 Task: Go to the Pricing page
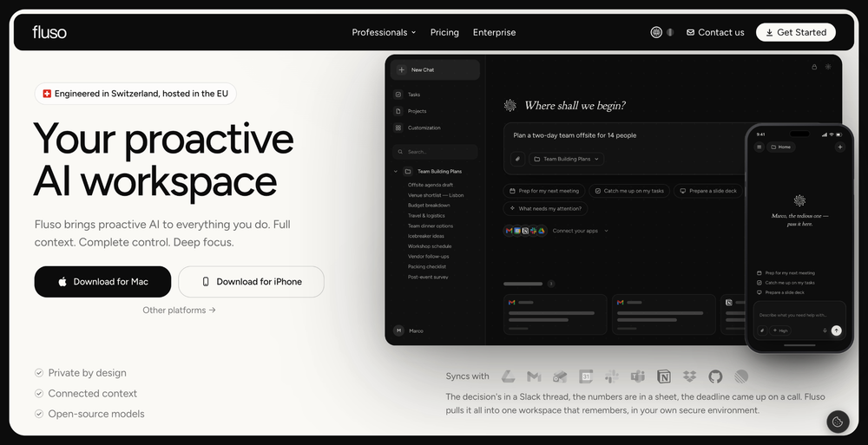point(444,32)
